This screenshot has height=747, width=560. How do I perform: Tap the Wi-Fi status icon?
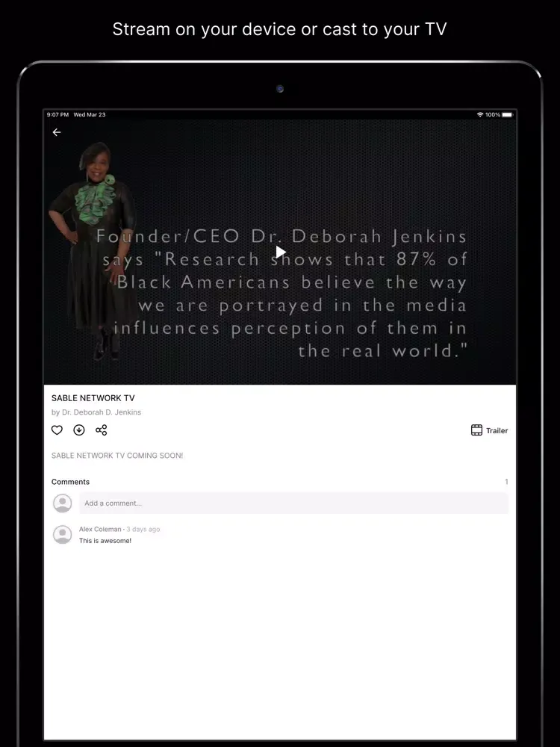[480, 114]
